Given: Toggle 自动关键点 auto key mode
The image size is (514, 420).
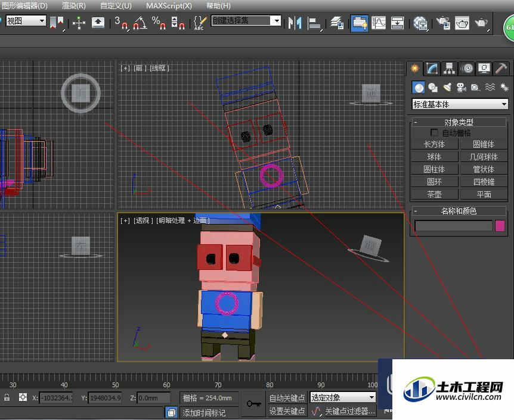Looking at the screenshot, I should coord(287,398).
